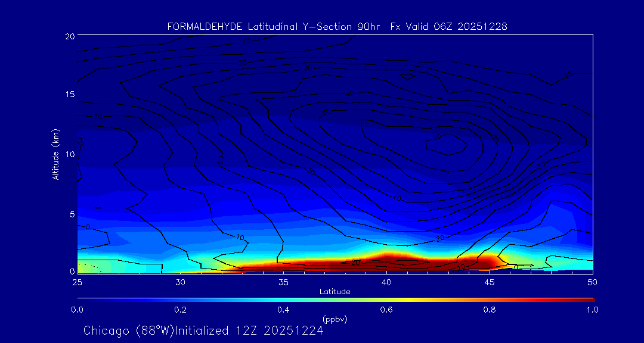Click the colorbar value 0.6
This screenshot has width=644, height=343.
point(386,310)
